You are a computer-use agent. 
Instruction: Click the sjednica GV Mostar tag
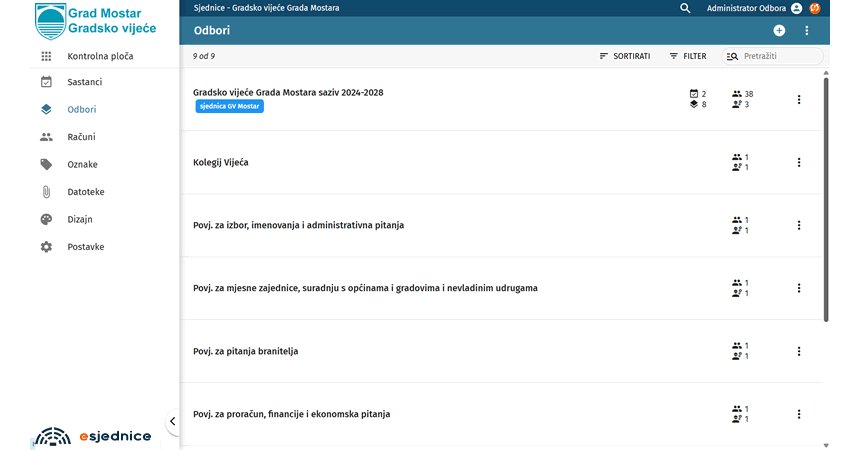tap(229, 106)
